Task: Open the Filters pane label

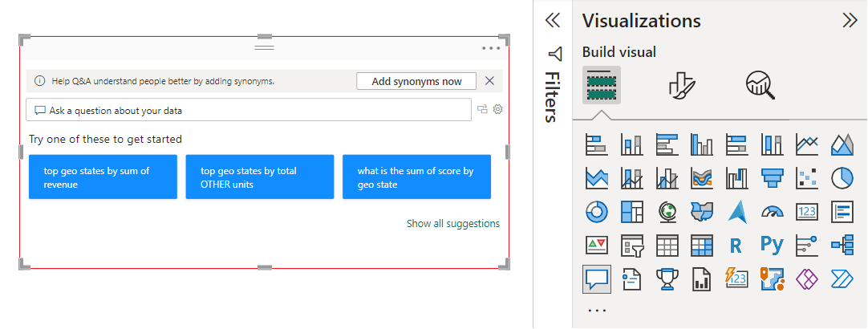Action: [x=552, y=96]
